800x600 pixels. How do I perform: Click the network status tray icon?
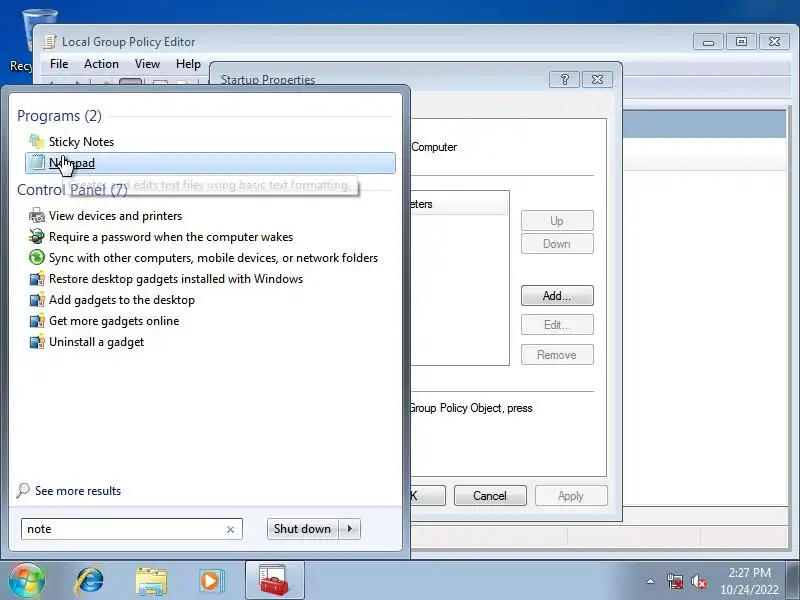(675, 581)
